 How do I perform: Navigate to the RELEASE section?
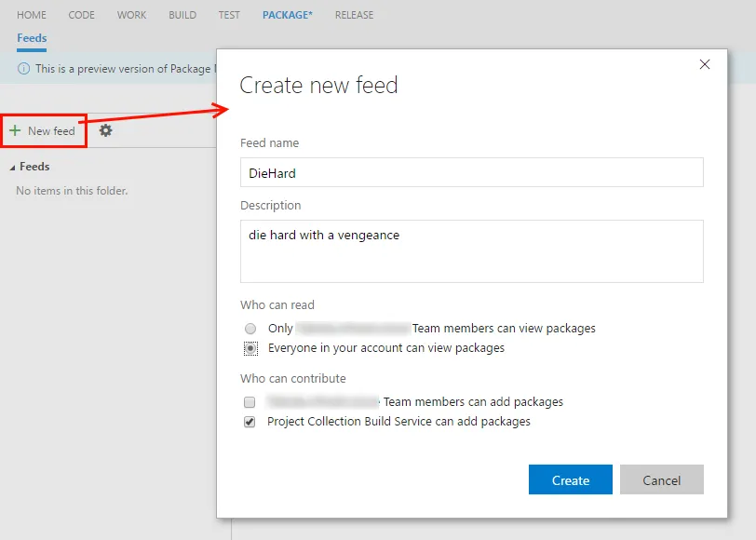coord(354,15)
